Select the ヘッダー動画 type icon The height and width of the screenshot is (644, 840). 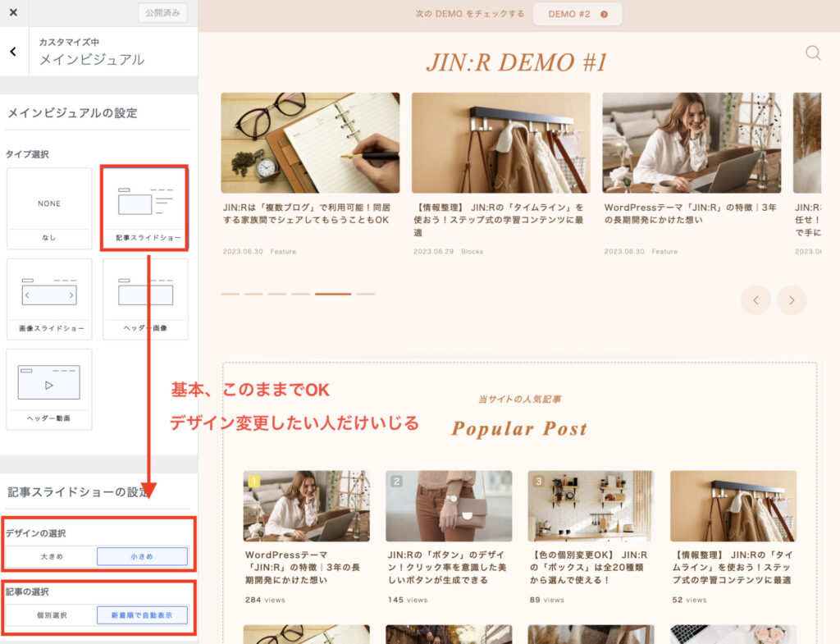[x=49, y=388]
